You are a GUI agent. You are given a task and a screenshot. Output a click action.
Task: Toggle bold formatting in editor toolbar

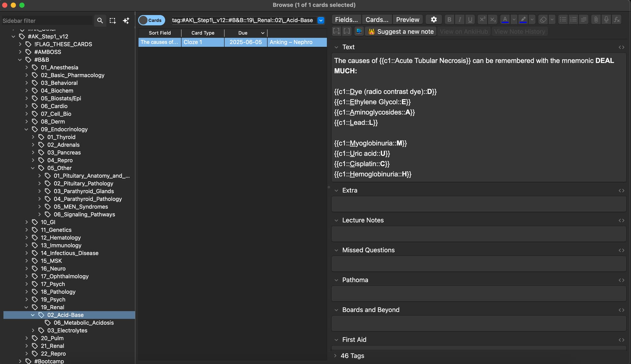point(449,20)
